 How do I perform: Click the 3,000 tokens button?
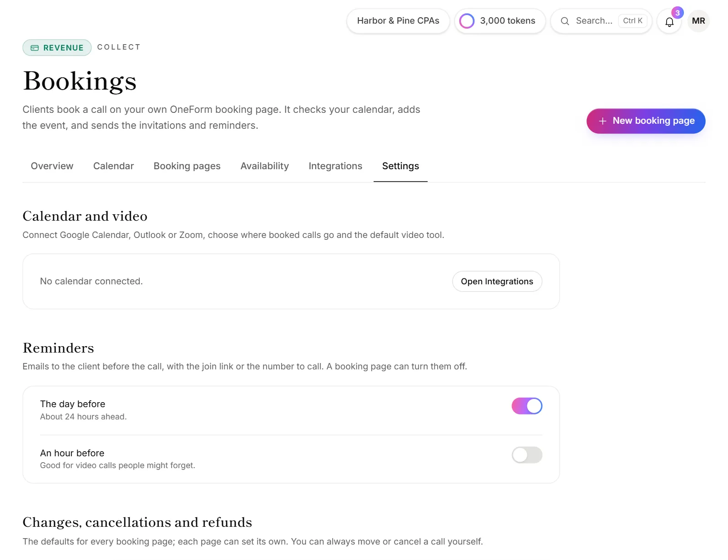click(x=500, y=21)
